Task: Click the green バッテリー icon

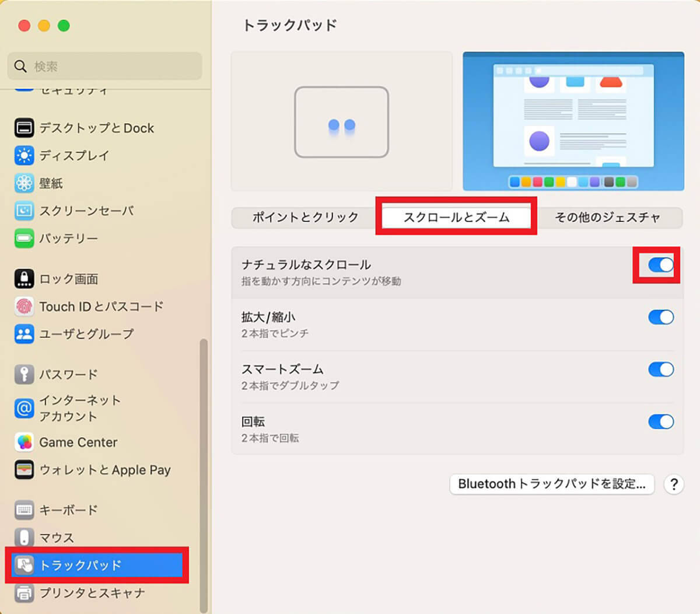Action: 24,238
